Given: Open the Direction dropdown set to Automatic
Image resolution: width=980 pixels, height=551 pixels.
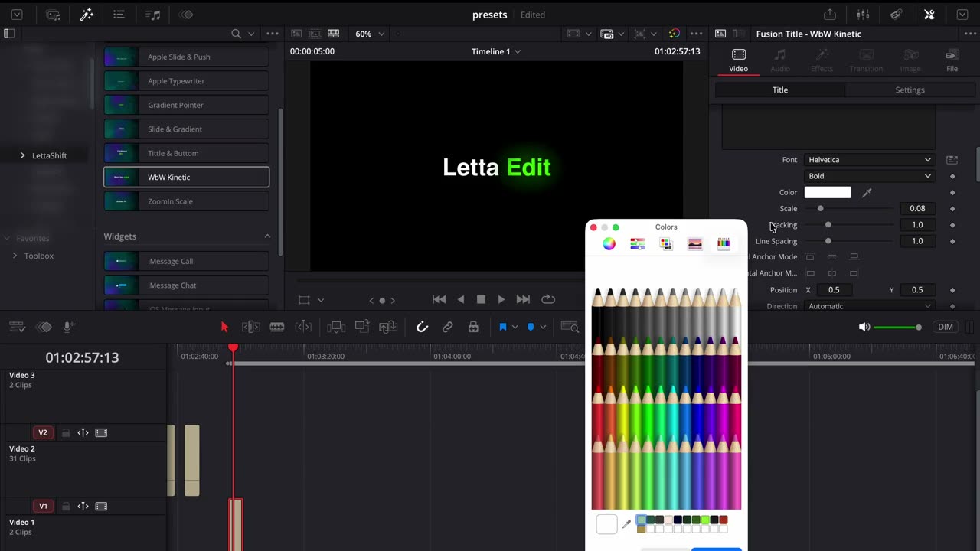Looking at the screenshot, I should click(870, 306).
